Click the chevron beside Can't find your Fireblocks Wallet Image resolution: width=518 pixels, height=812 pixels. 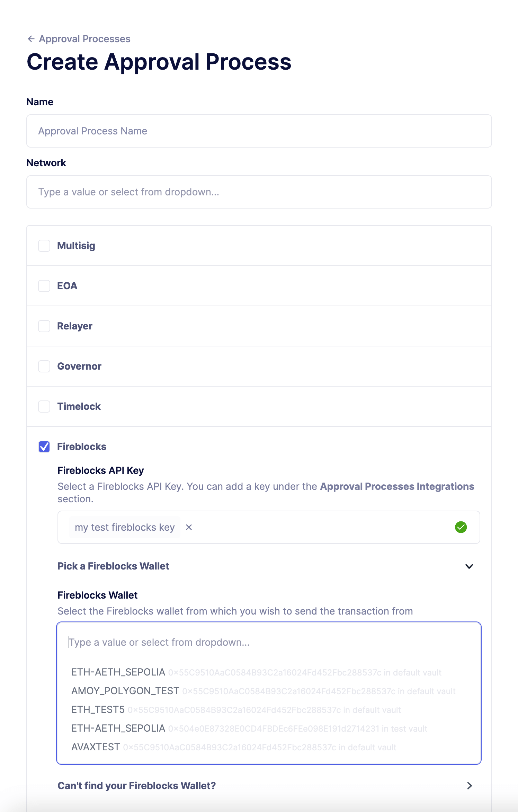click(x=470, y=786)
